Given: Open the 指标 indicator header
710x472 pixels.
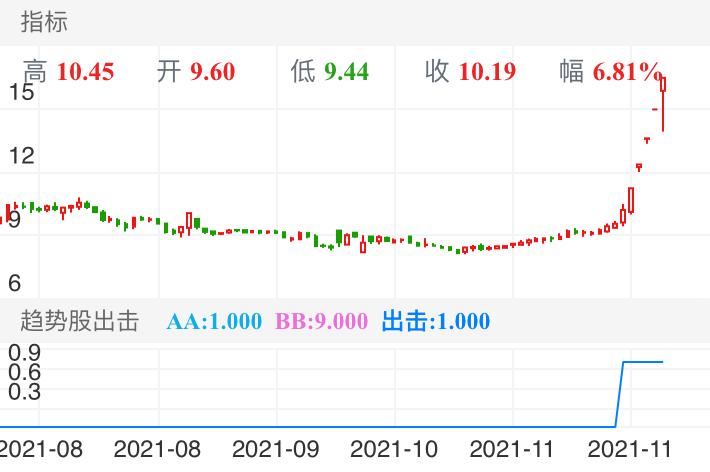Looking at the screenshot, I should (44, 22).
